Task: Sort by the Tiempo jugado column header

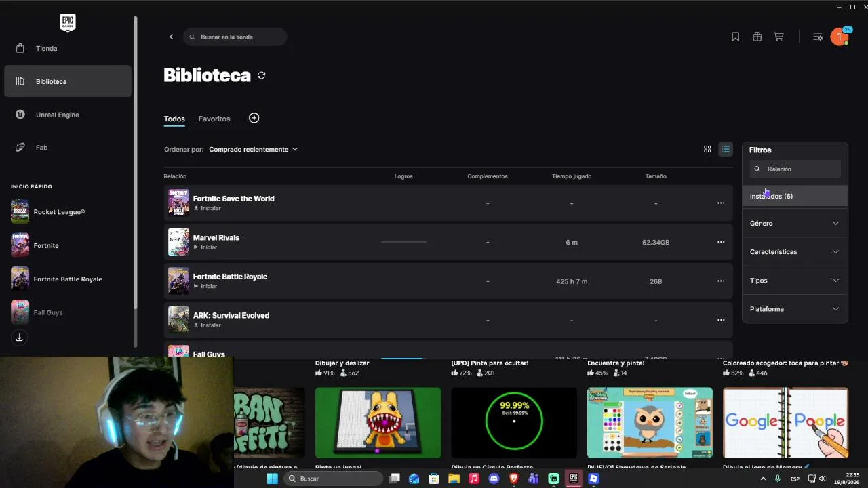Action: click(572, 176)
